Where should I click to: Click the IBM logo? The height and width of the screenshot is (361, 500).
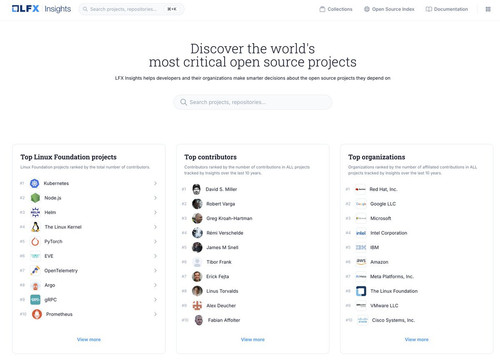tap(361, 247)
